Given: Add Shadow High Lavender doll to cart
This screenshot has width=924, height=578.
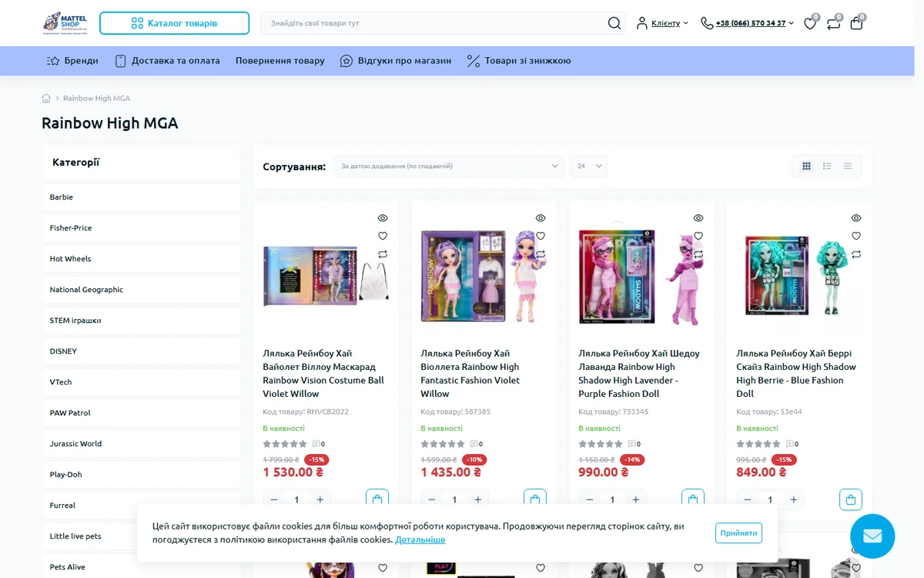Looking at the screenshot, I should [x=693, y=499].
